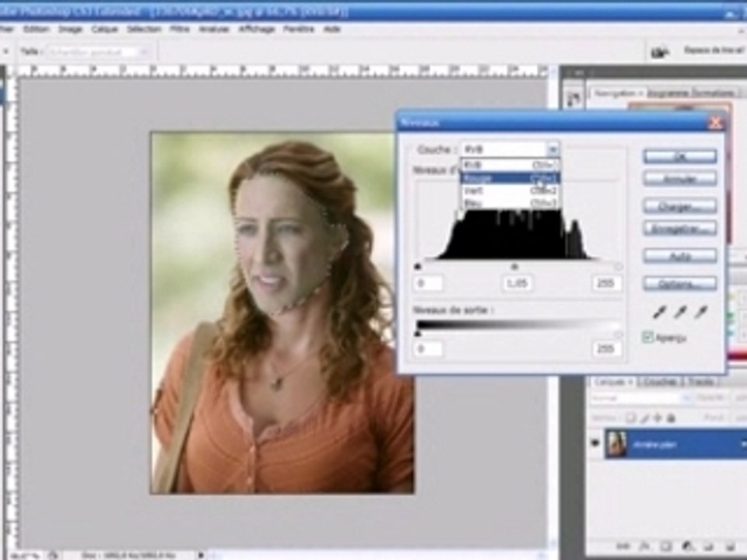This screenshot has width=747, height=560.
Task: Open the new adjustment layer icon
Action: (687, 546)
